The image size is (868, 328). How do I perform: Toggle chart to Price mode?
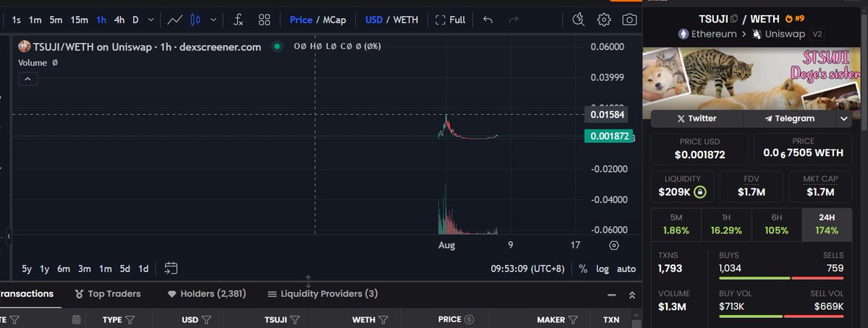(301, 20)
